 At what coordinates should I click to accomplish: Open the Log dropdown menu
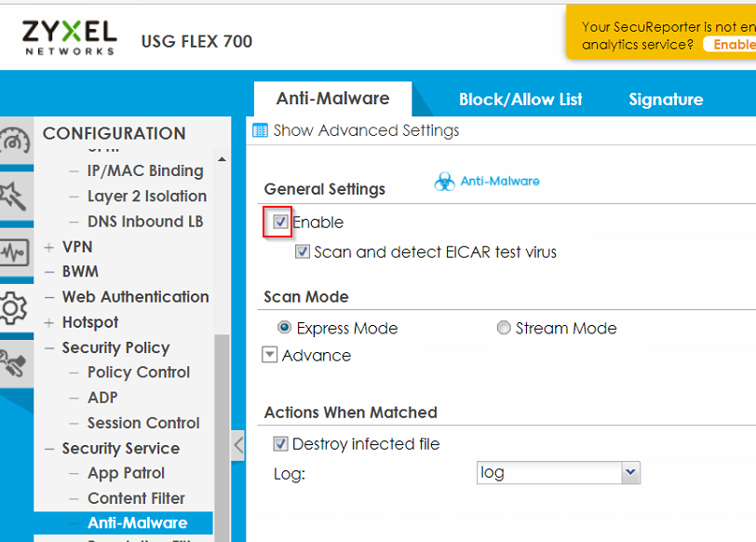pos(631,473)
